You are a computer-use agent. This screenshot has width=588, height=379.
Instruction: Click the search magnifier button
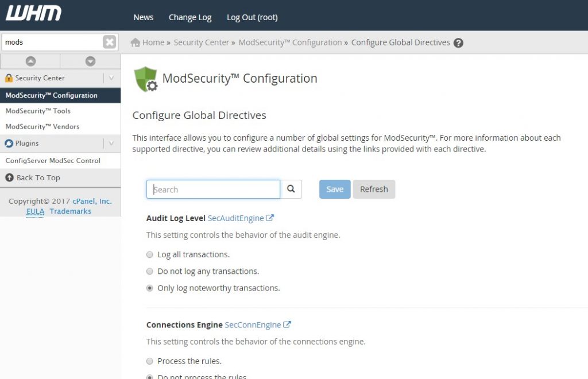point(291,189)
